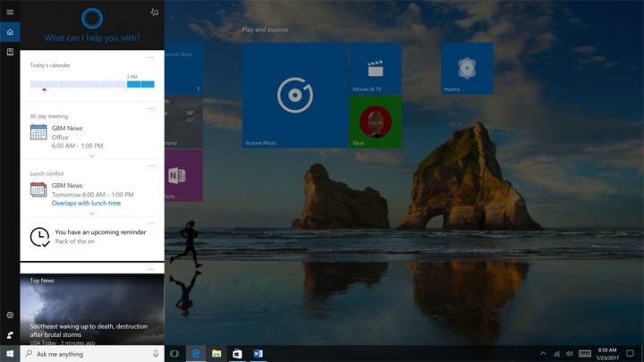Open Task View on the taskbar
This screenshot has width=644, height=362.
[174, 354]
